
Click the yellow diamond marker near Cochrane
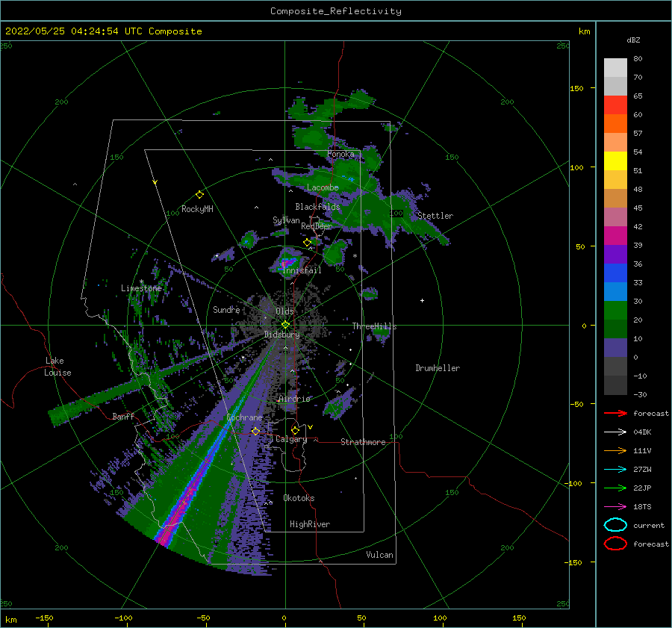[x=255, y=431]
